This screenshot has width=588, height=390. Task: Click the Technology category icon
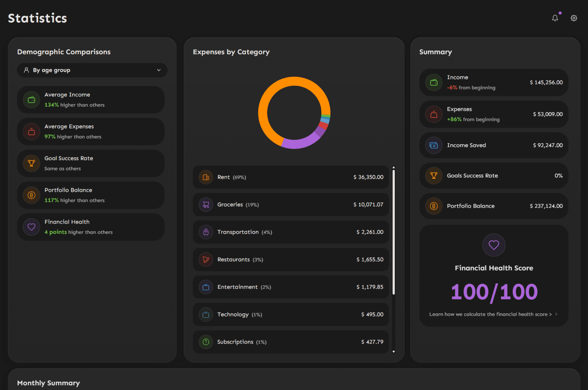pos(206,315)
